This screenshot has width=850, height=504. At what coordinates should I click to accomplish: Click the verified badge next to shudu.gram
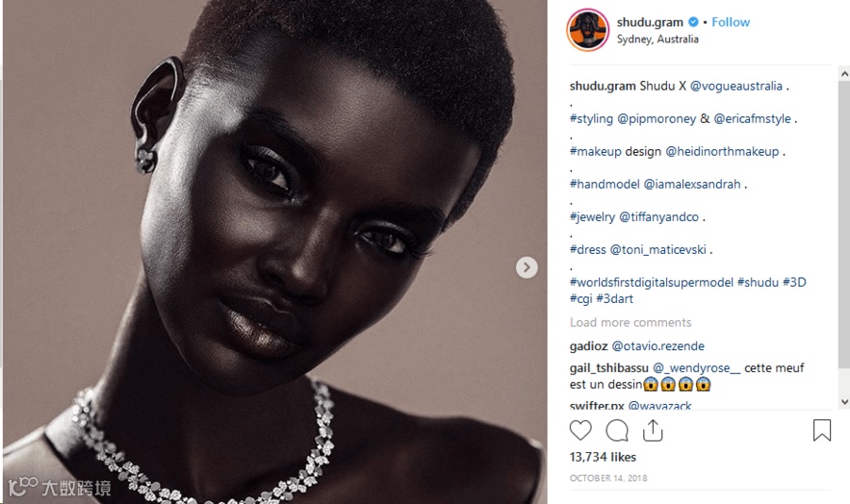point(693,22)
